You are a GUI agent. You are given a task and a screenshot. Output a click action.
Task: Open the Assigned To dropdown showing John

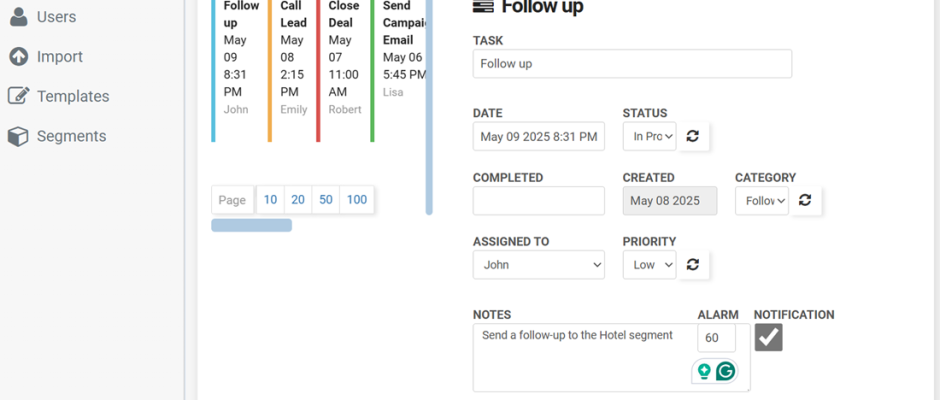tap(538, 264)
